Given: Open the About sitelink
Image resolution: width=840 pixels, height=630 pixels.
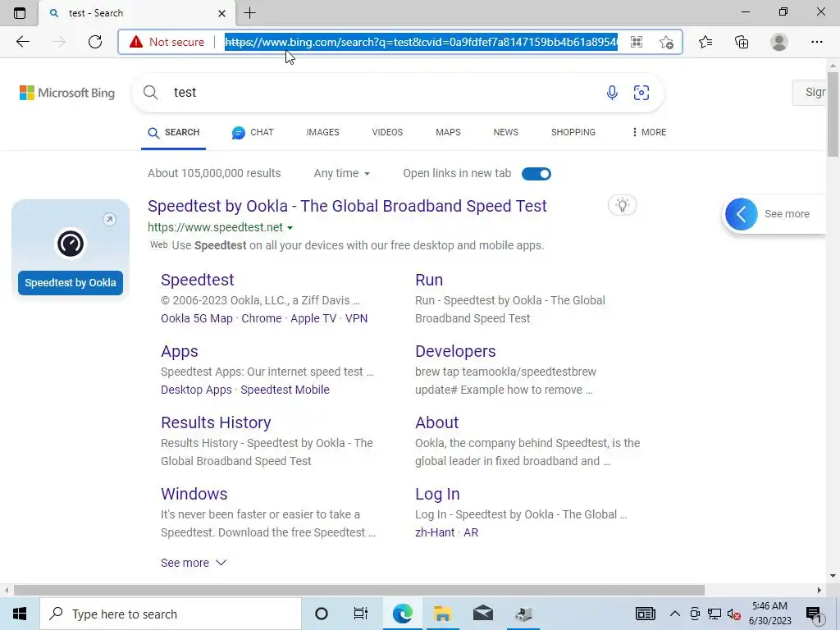Looking at the screenshot, I should click(437, 422).
